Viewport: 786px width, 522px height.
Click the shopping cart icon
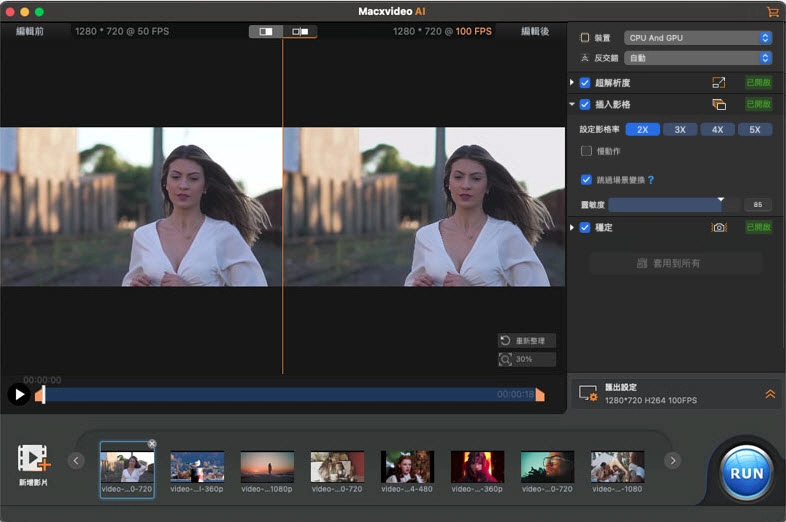[772, 11]
